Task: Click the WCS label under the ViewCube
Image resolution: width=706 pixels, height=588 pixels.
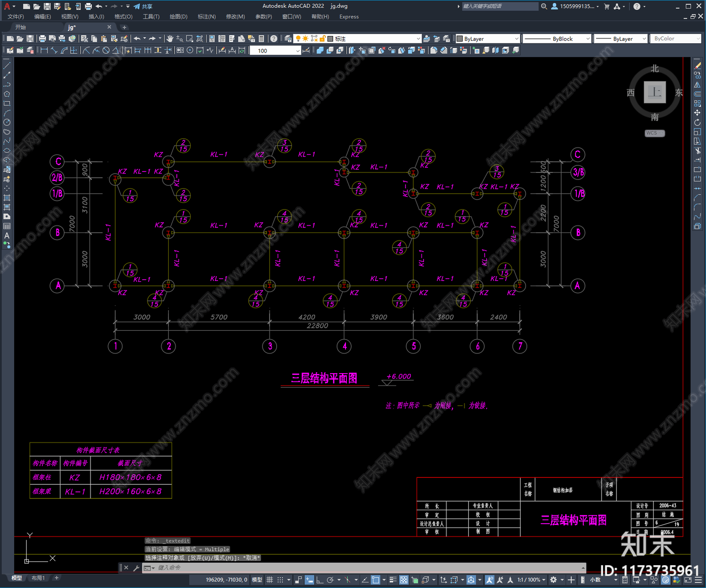Action: click(654, 133)
